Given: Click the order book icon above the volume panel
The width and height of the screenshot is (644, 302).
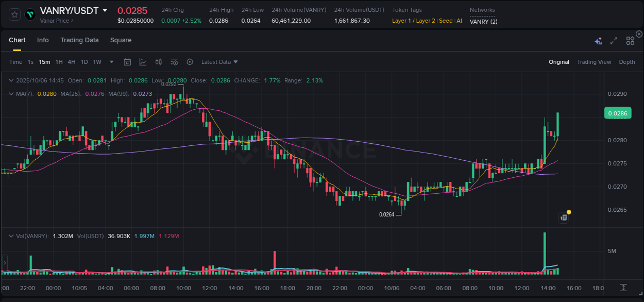Looking at the screenshot, I should point(563,217).
